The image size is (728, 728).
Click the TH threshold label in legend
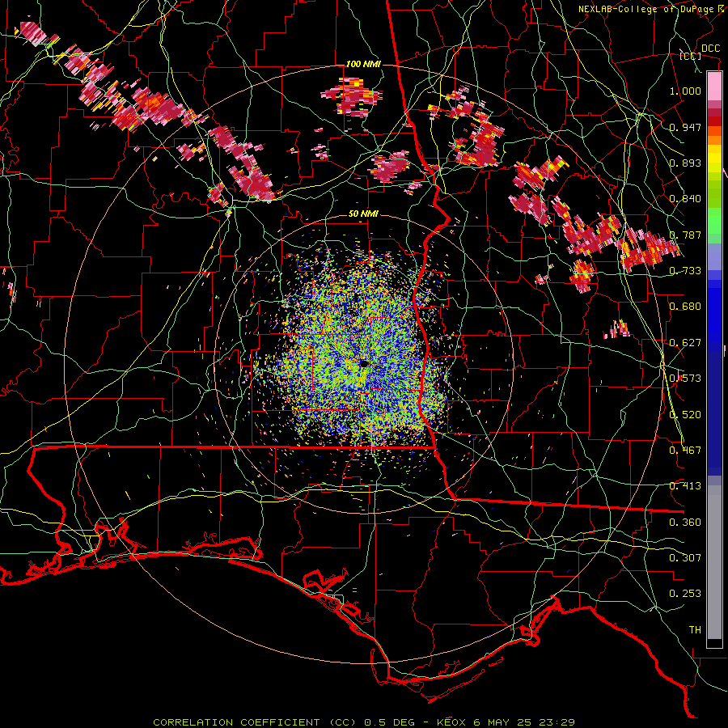(695, 630)
